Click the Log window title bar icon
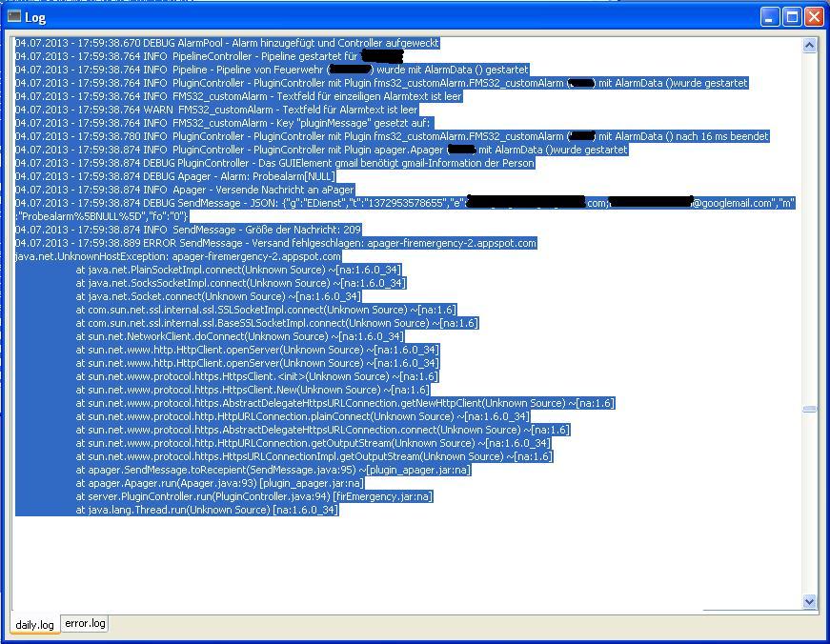830x644 pixels. tap(14, 16)
